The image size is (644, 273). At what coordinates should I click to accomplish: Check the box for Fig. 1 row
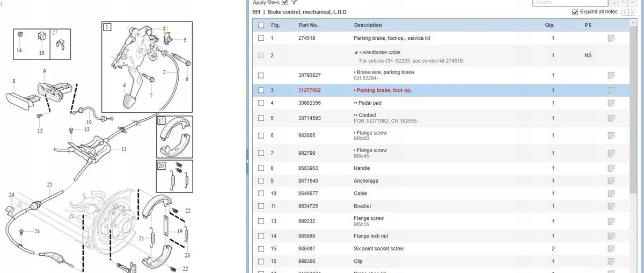tap(261, 38)
